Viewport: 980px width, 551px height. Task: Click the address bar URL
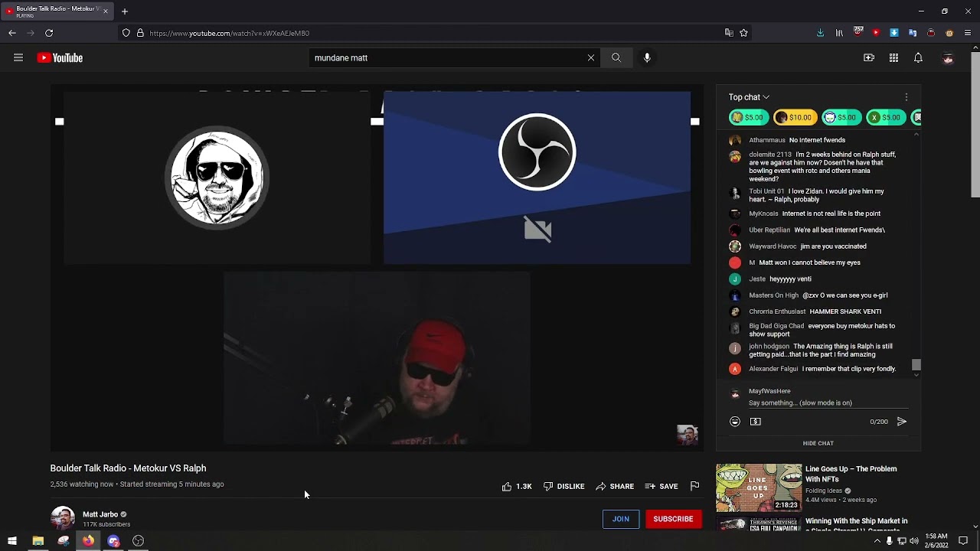(230, 33)
